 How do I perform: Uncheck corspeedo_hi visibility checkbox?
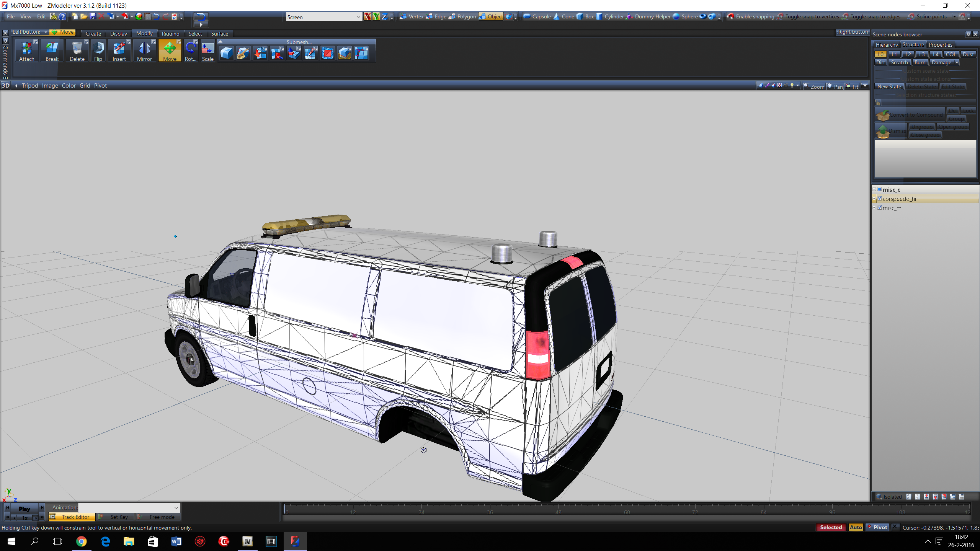(880, 198)
